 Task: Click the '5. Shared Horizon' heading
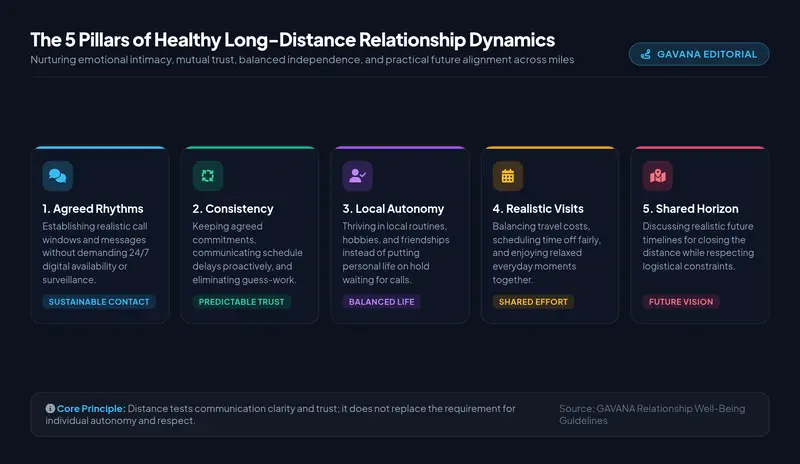(x=690, y=209)
